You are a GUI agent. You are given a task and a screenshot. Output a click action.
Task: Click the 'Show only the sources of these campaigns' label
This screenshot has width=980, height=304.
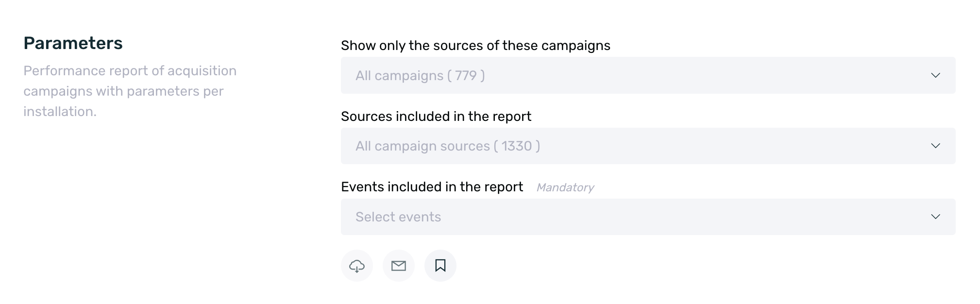pyautogui.click(x=475, y=46)
